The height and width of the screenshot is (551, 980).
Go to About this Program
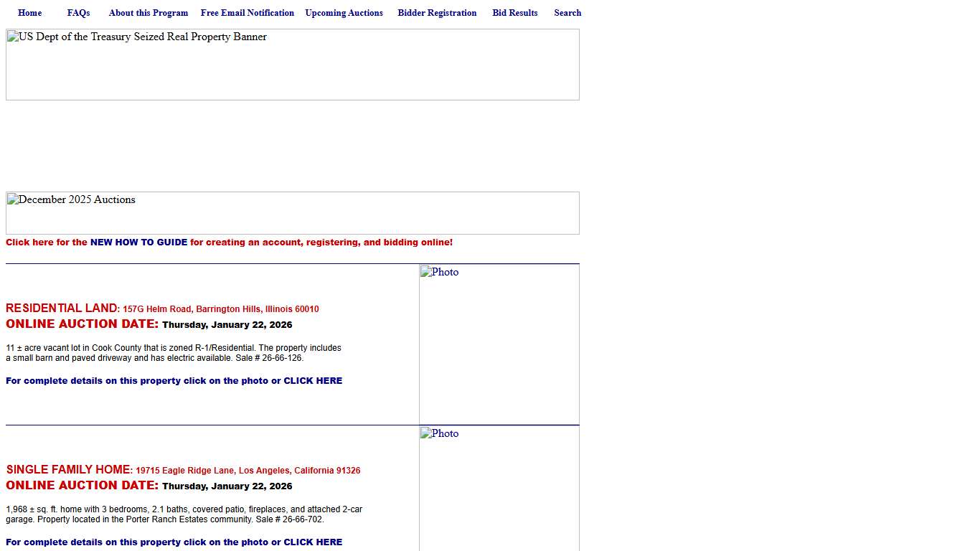(148, 12)
